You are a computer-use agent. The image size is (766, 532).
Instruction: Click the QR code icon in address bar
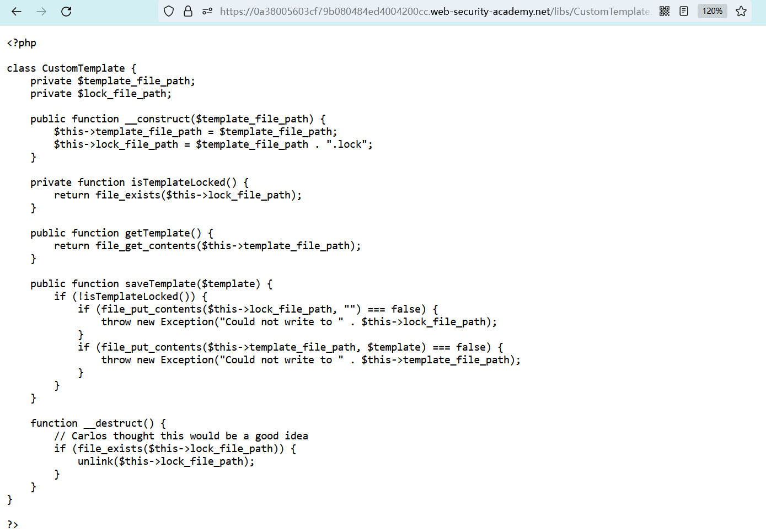pos(665,11)
